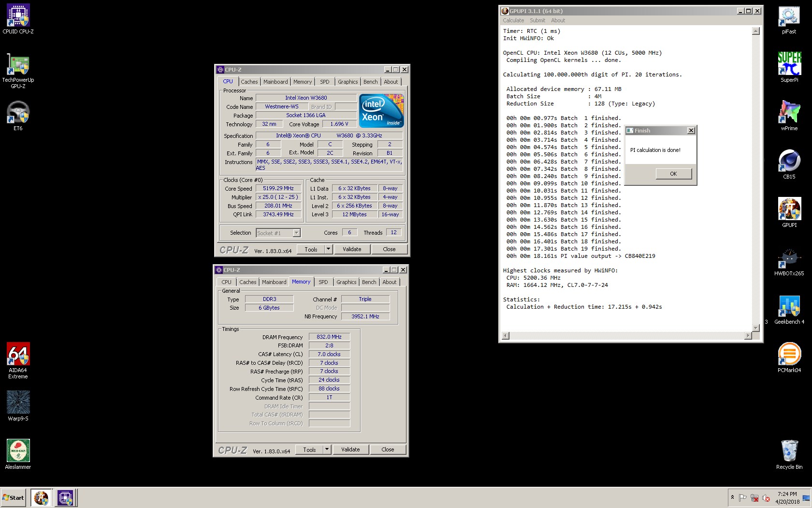The image size is (812, 508).
Task: Click the DRAM Frequency 832.0 MHz value
Action: [329, 337]
